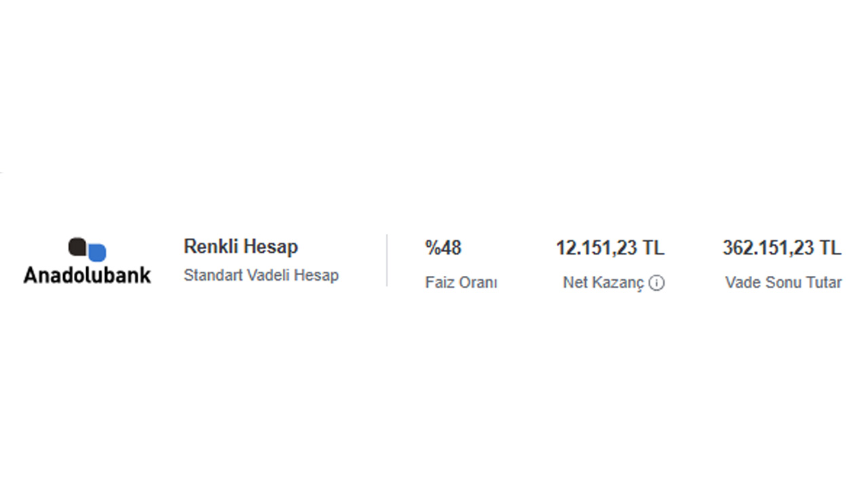Click the vertical divider after account name

(387, 260)
